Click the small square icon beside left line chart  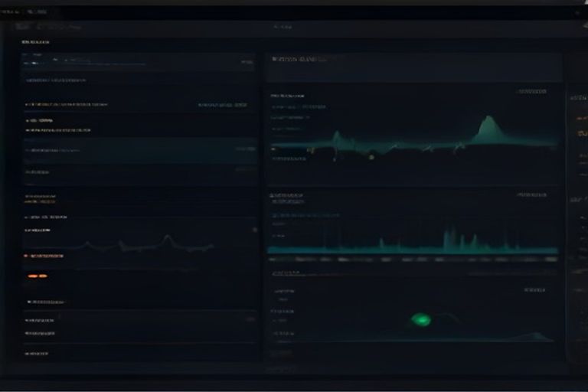point(255,230)
